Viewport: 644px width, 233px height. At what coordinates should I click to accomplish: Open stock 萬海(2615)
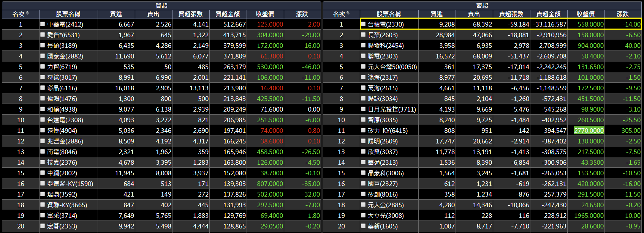click(383, 88)
